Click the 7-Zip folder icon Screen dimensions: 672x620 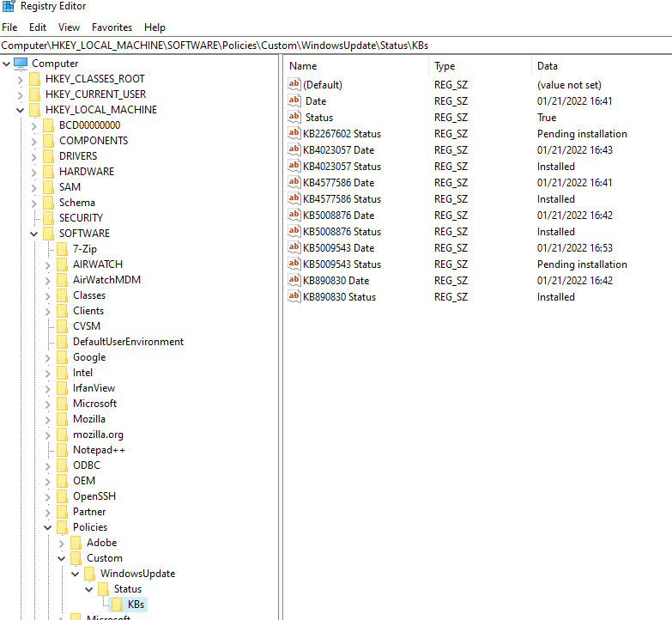(62, 249)
